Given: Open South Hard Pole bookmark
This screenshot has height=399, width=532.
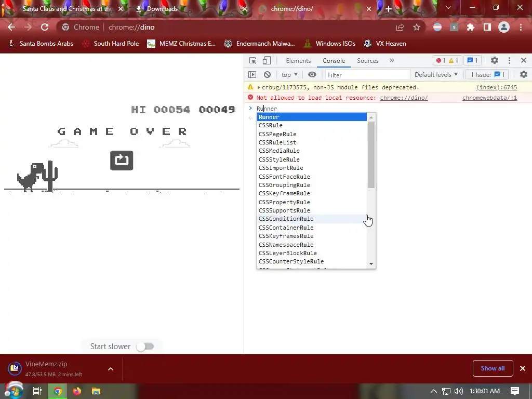Looking at the screenshot, I should 111,44.
